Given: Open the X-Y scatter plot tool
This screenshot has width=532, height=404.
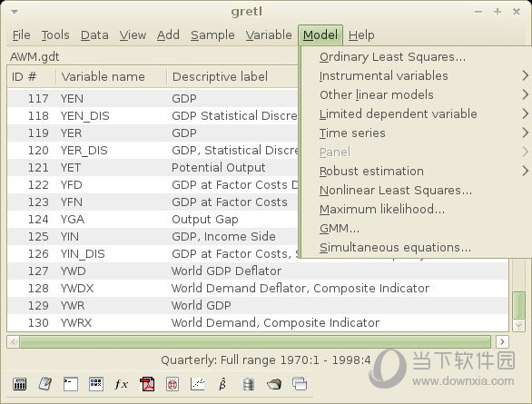Looking at the screenshot, I should (x=198, y=384).
